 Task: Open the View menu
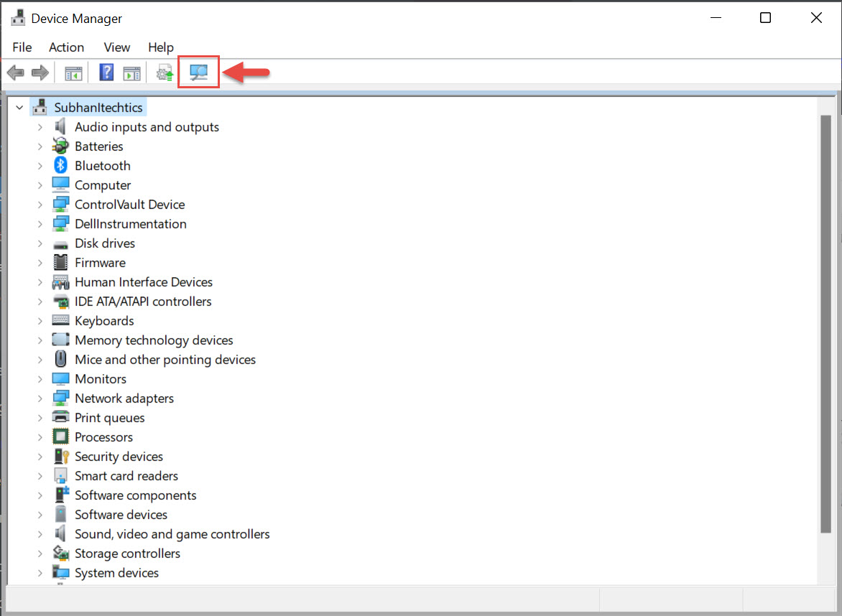coord(116,47)
